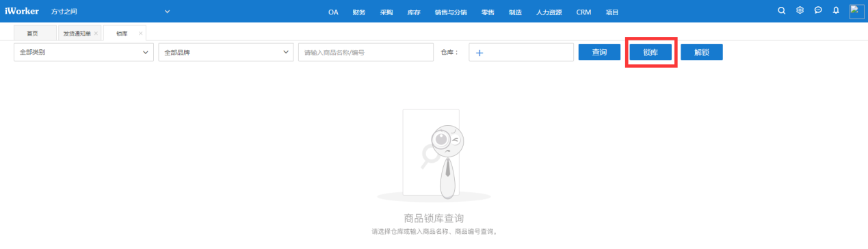This screenshot has height=249, width=868.
Task: Add a warehouse with the plus icon
Action: pos(479,53)
